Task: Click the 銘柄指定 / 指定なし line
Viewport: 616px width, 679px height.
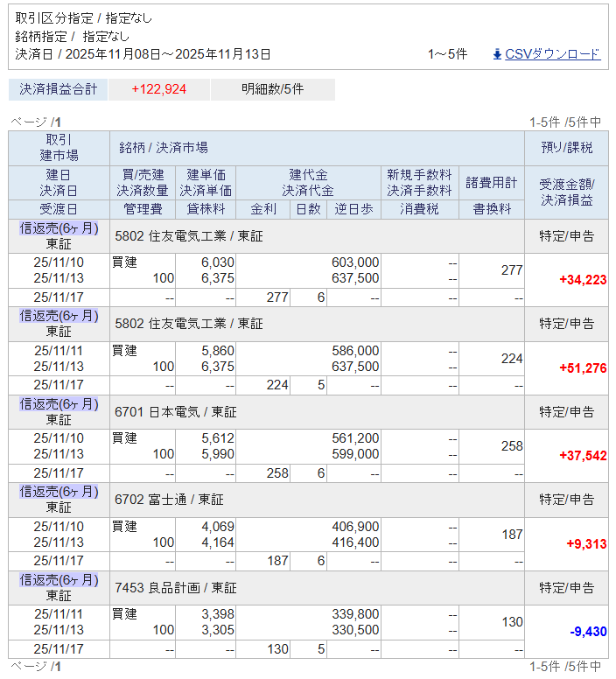Action: point(72,37)
